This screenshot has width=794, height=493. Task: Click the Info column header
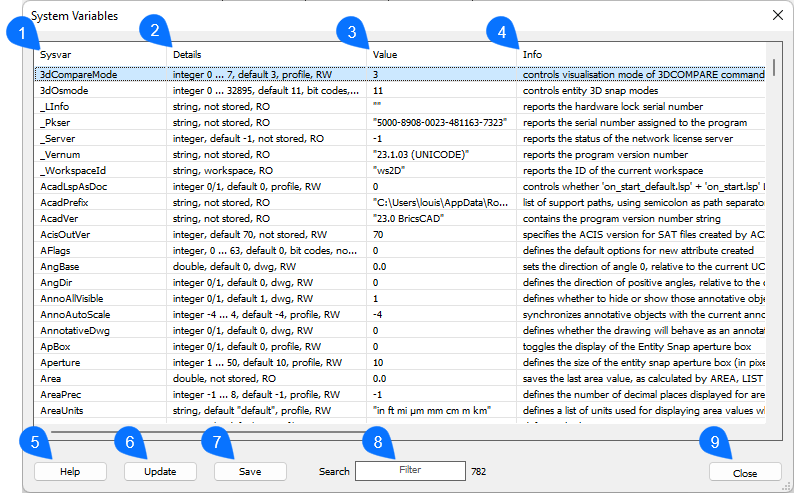(533, 53)
